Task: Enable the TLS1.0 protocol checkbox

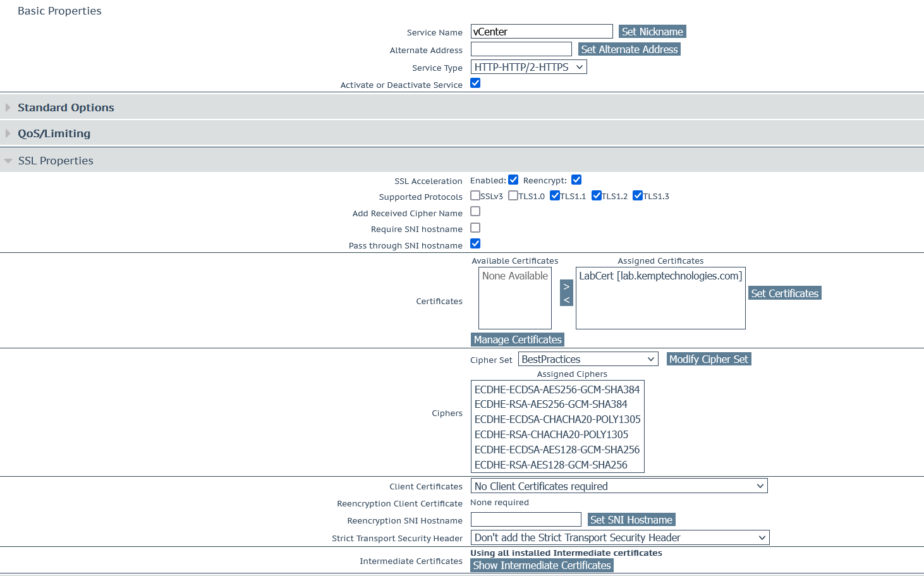Action: coord(513,196)
